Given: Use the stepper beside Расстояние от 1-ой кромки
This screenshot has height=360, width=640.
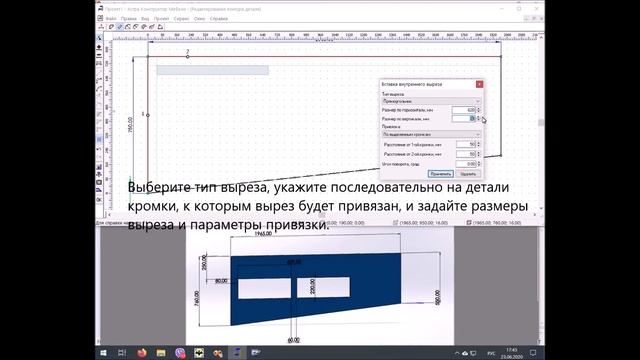Looking at the screenshot, I should [479, 144].
